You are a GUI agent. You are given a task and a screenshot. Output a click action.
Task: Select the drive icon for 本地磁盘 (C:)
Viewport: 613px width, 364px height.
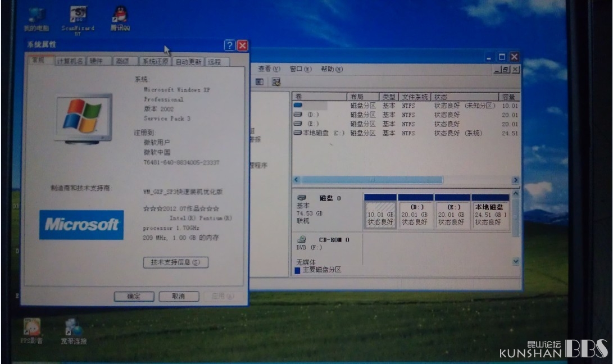tap(298, 133)
